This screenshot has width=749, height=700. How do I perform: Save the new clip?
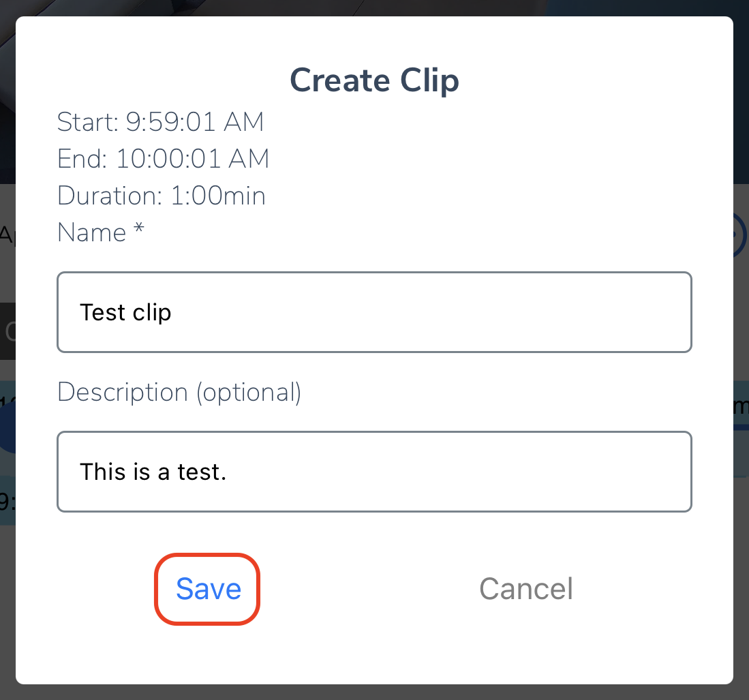(x=209, y=589)
